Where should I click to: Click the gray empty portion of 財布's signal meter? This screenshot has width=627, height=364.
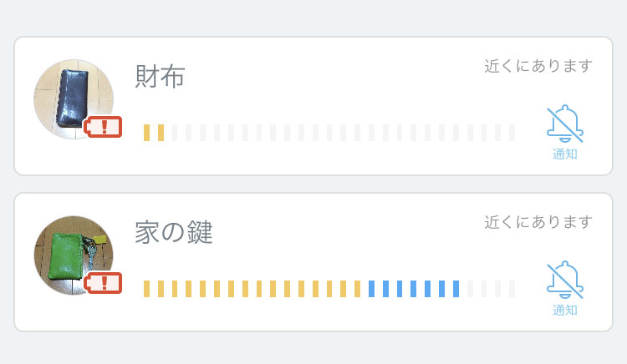click(344, 133)
